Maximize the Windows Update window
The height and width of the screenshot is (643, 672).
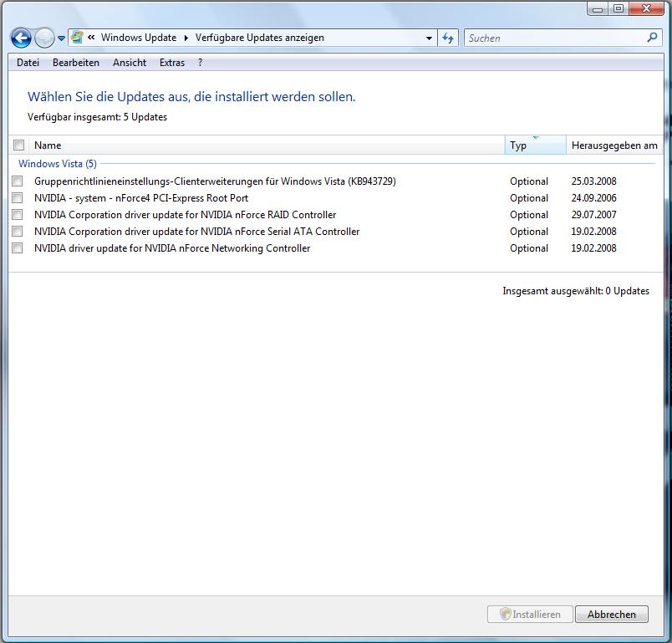click(618, 8)
